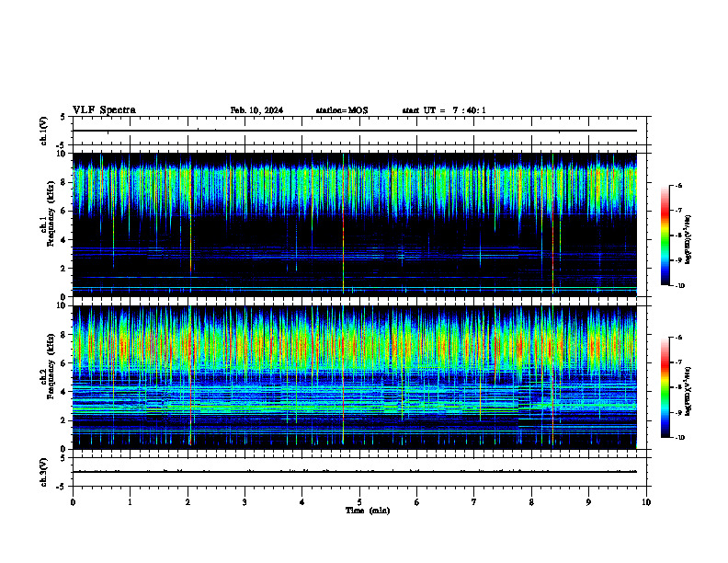
Task: Click the "Time (min)" axis label
Action: [368, 511]
